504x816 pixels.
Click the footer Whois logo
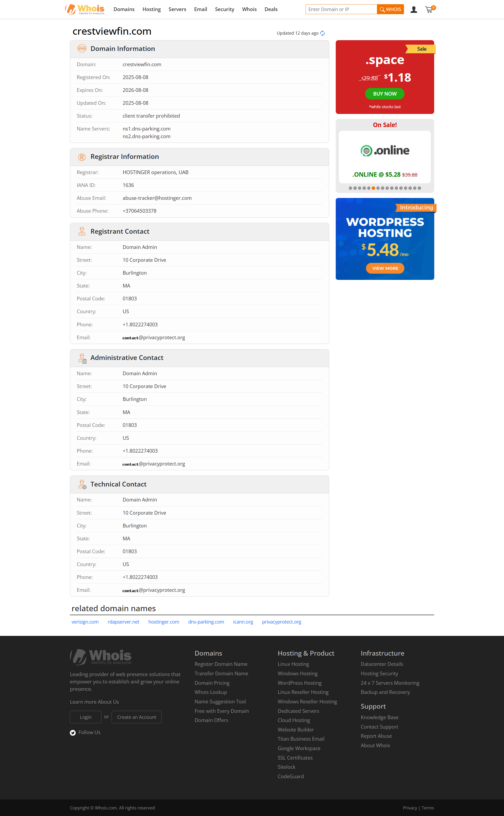(101, 656)
